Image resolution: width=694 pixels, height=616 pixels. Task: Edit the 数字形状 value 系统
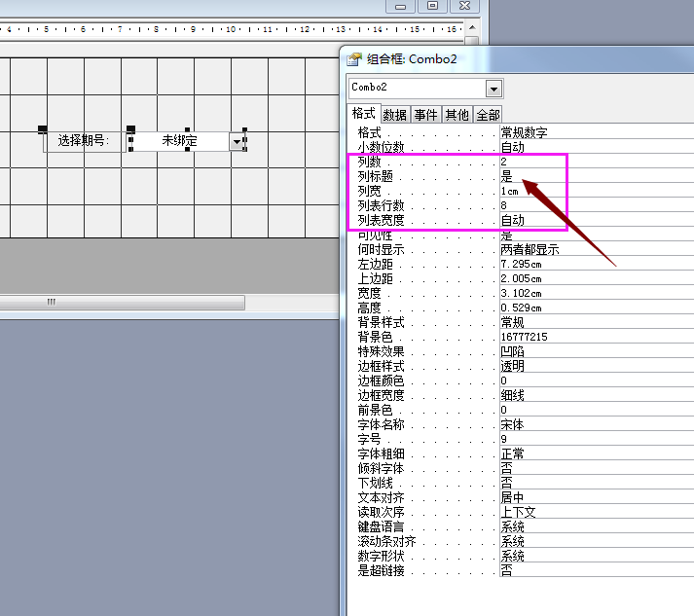597,556
